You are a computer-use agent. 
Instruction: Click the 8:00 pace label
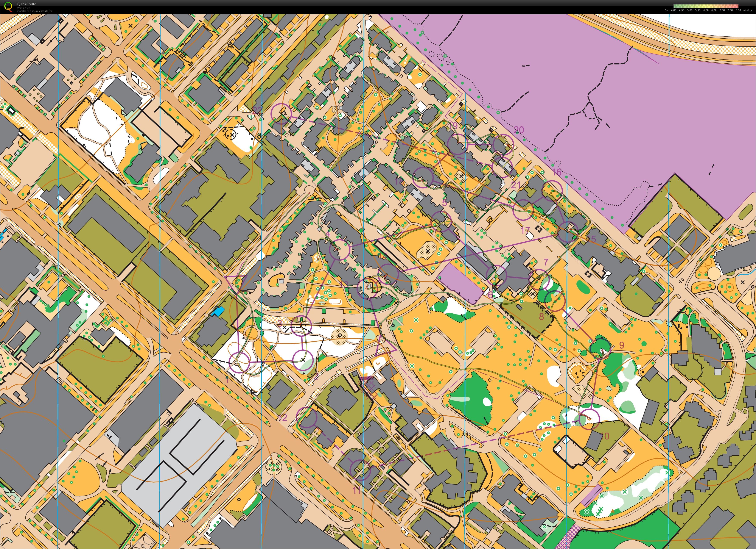point(738,10)
